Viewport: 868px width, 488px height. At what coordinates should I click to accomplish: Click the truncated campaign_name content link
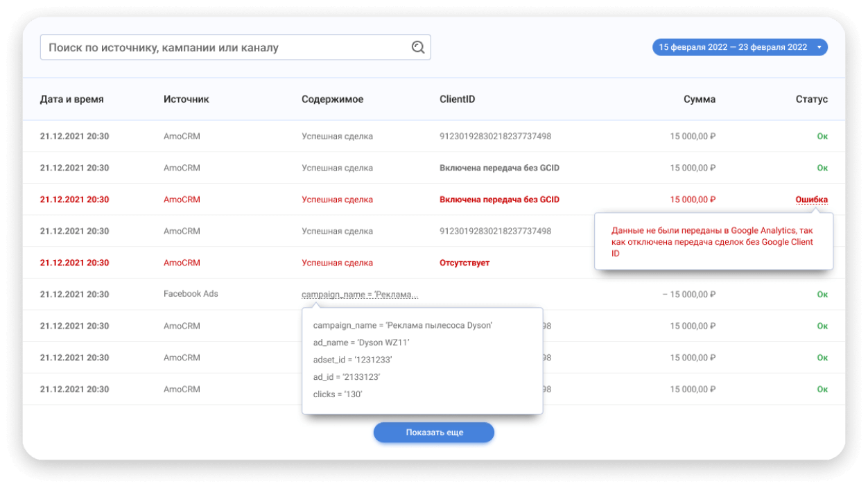pyautogui.click(x=360, y=295)
